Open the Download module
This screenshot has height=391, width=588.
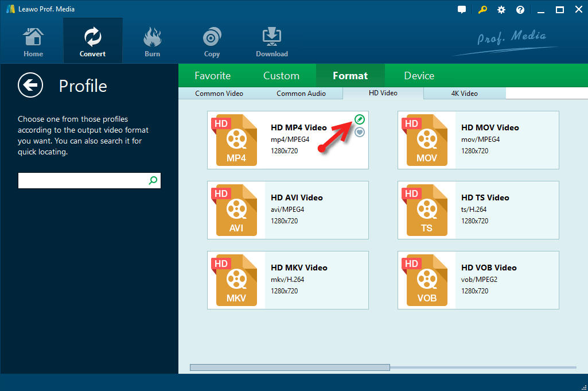(272, 42)
